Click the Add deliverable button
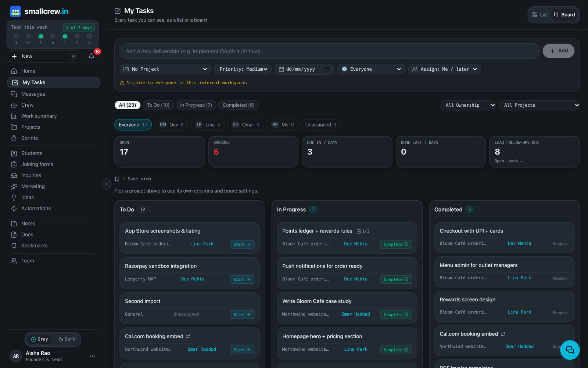This screenshot has height=368, width=588. 559,51
